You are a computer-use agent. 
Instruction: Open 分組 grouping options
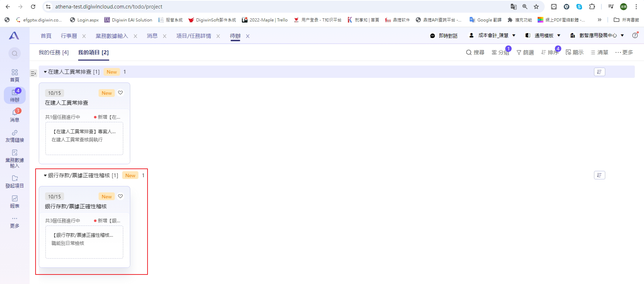[500, 53]
